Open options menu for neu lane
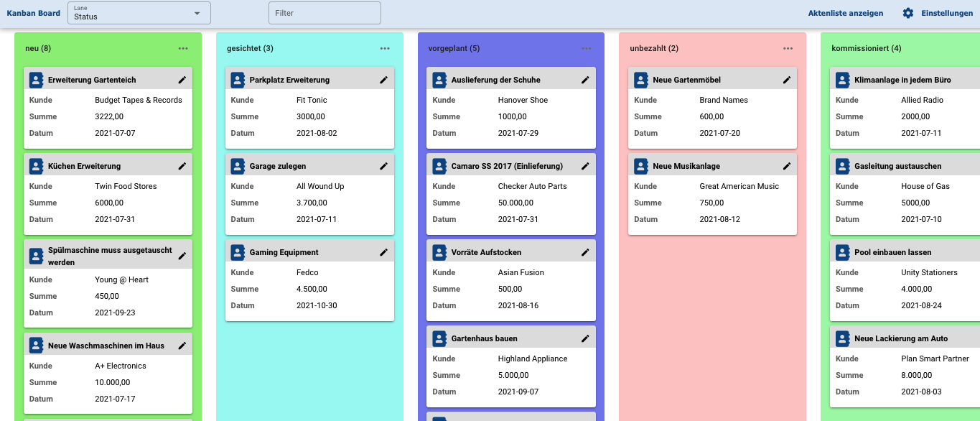980x421 pixels. click(183, 48)
